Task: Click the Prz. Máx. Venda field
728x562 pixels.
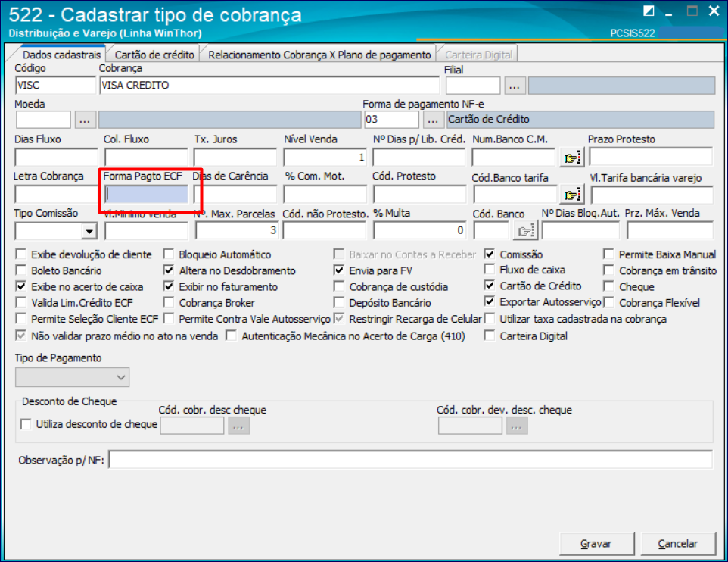Action: [x=670, y=230]
